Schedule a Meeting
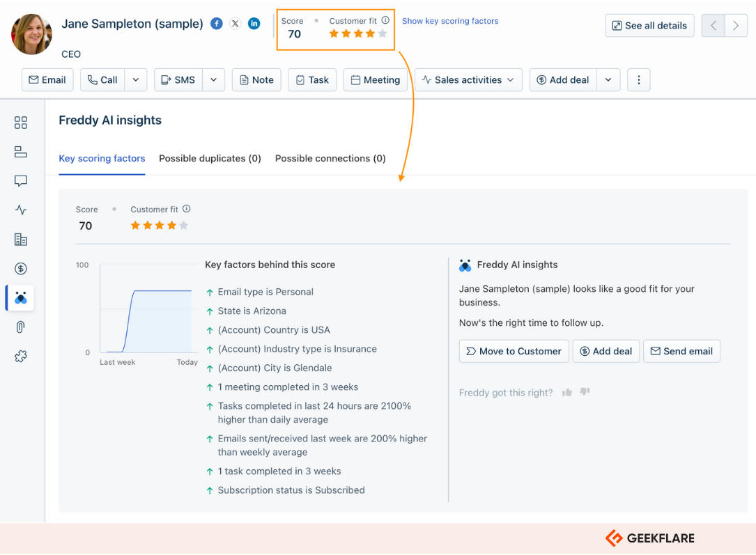 (376, 80)
